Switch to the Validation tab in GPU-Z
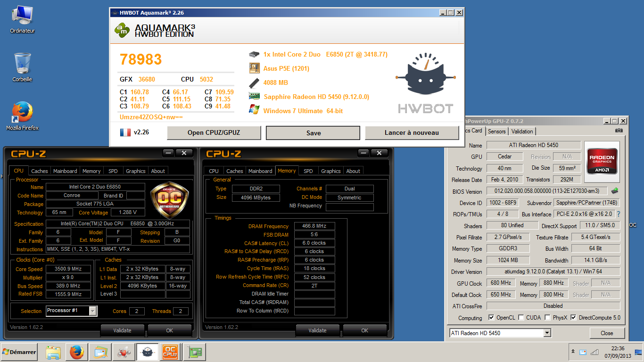 click(522, 132)
